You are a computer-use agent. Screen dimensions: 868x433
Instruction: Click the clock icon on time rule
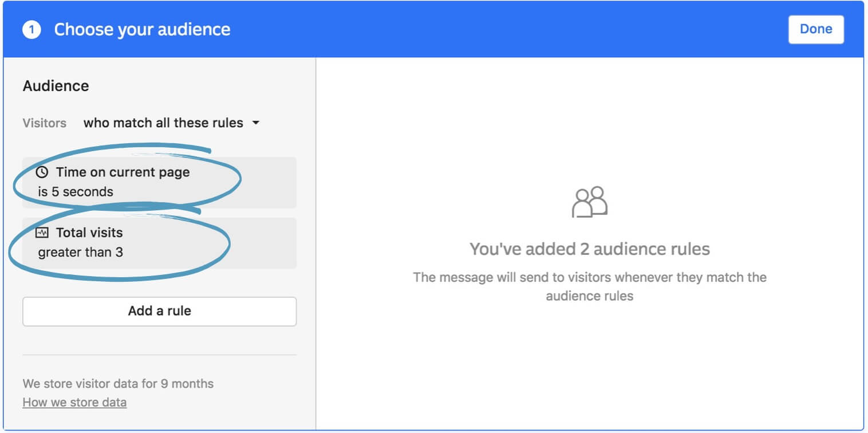click(x=42, y=172)
